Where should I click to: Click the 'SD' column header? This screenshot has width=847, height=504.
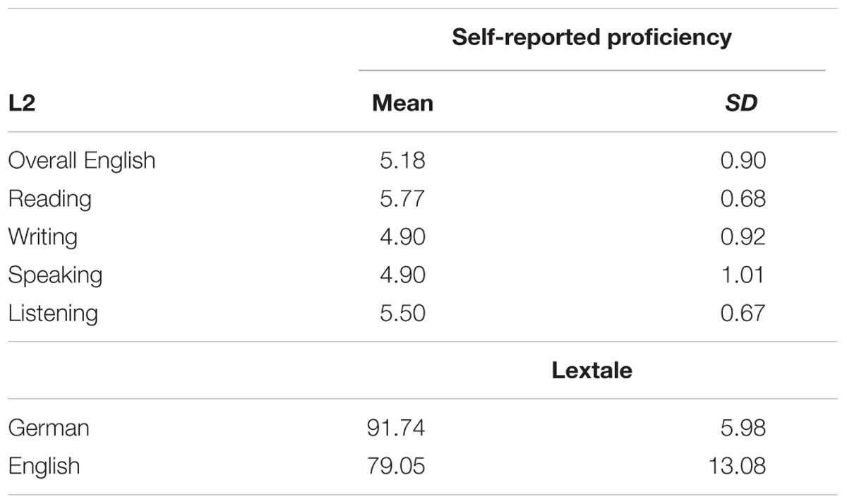coord(741,103)
